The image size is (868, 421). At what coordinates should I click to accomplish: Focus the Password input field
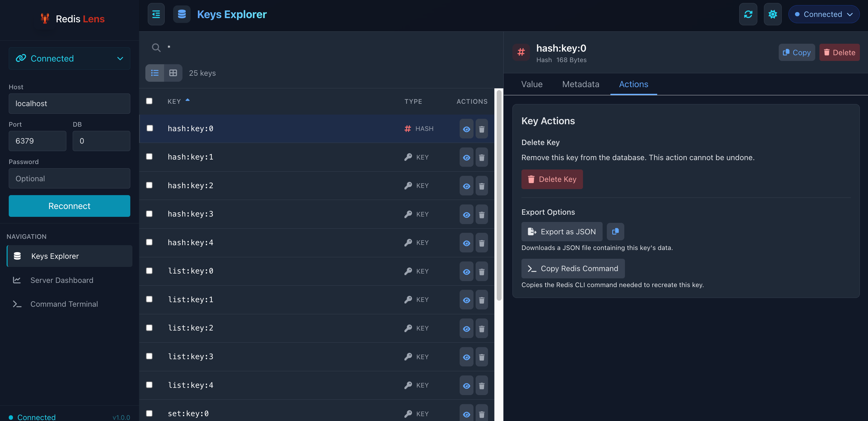pyautogui.click(x=69, y=178)
